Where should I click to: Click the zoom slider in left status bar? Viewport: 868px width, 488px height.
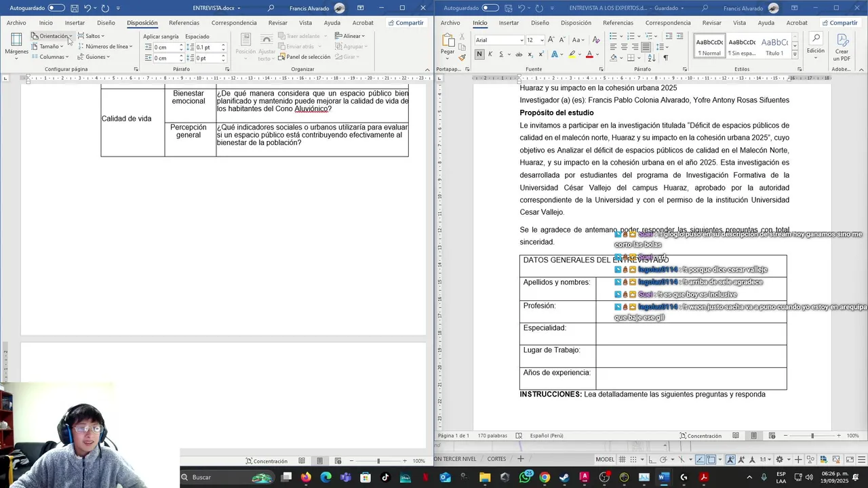point(378,461)
